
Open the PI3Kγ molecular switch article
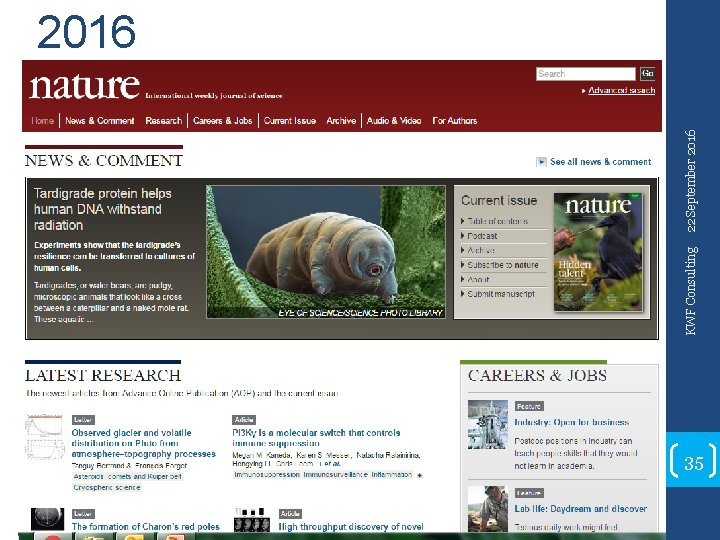pyautogui.click(x=316, y=438)
